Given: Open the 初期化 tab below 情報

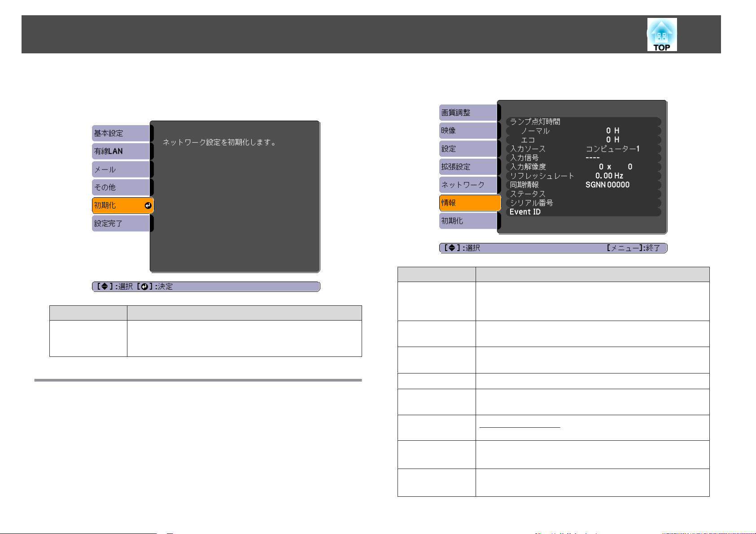Looking at the screenshot, I should pos(468,221).
